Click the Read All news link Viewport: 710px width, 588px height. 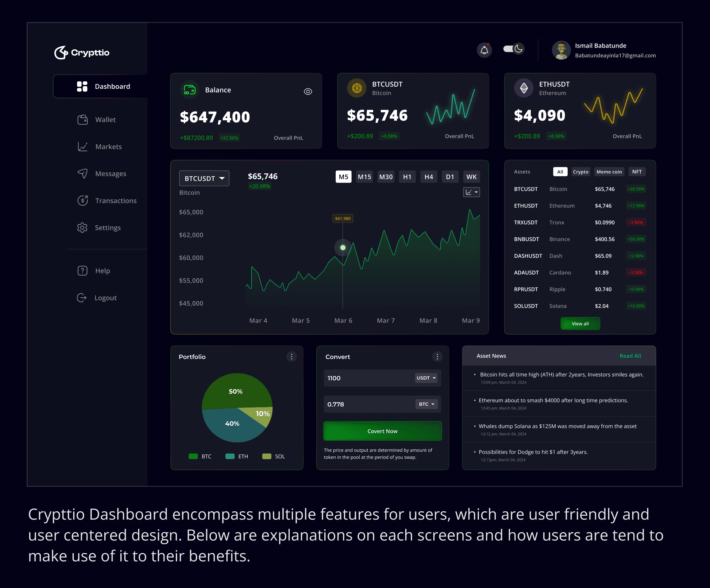click(630, 356)
